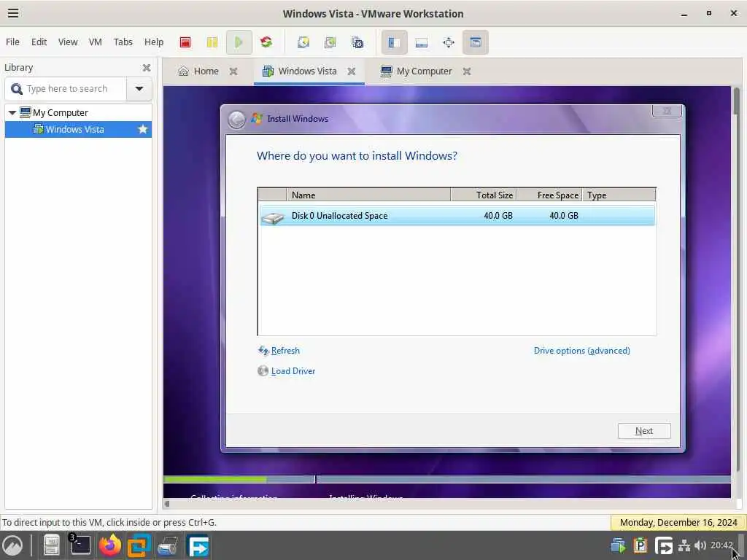Toggle the favorite star on Windows Vista
Screen dimensions: 747x560
tap(142, 130)
